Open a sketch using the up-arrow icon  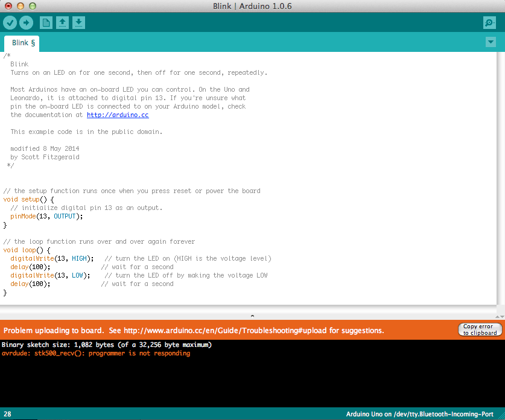point(62,22)
